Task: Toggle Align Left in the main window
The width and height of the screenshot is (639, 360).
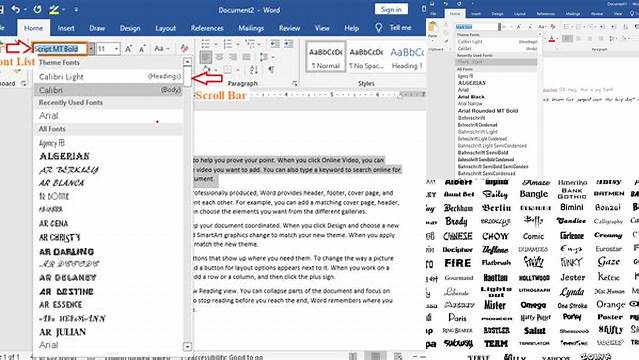Action: click(206, 57)
